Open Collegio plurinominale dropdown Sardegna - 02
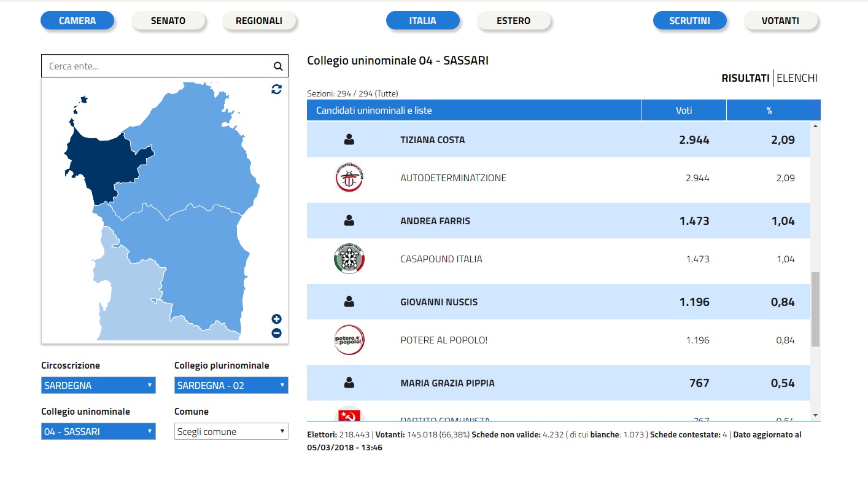This screenshot has height=497, width=868. 231,386
